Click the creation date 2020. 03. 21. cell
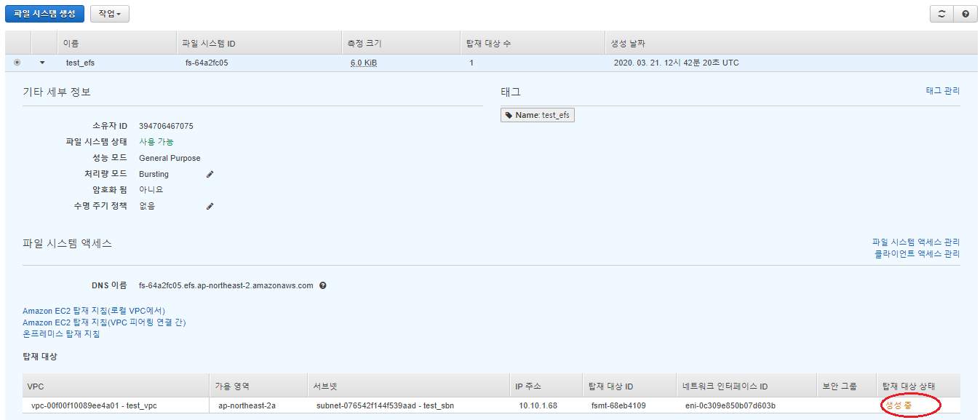Viewport: 980px width, 420px height. point(676,63)
